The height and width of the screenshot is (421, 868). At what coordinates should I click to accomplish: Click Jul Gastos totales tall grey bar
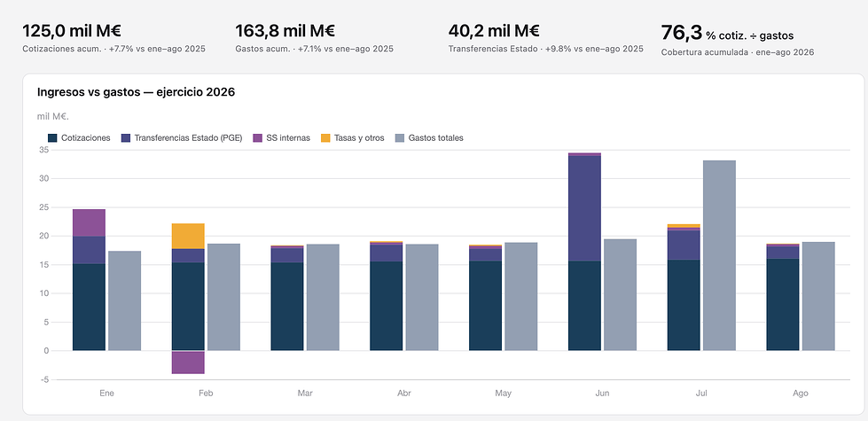(719, 255)
